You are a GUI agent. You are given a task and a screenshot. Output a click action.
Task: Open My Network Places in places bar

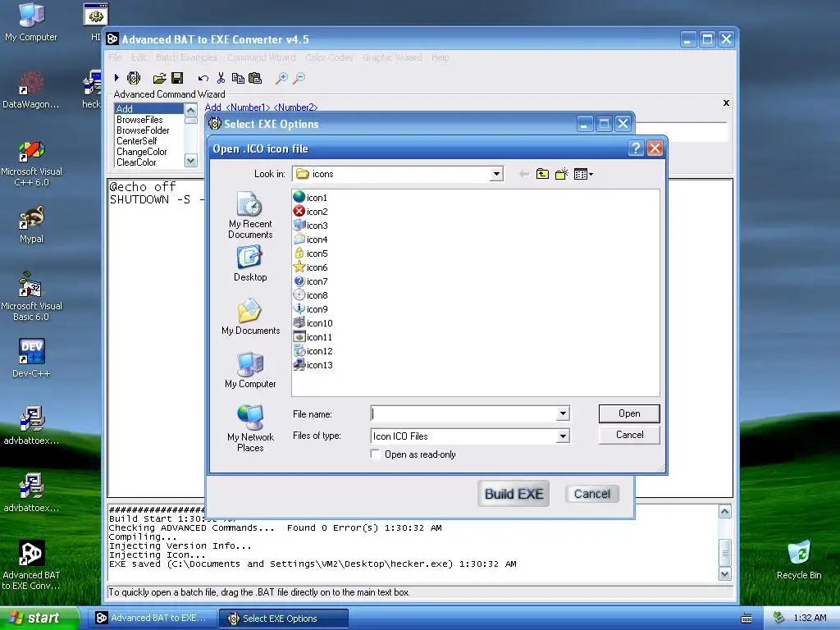pos(250,428)
